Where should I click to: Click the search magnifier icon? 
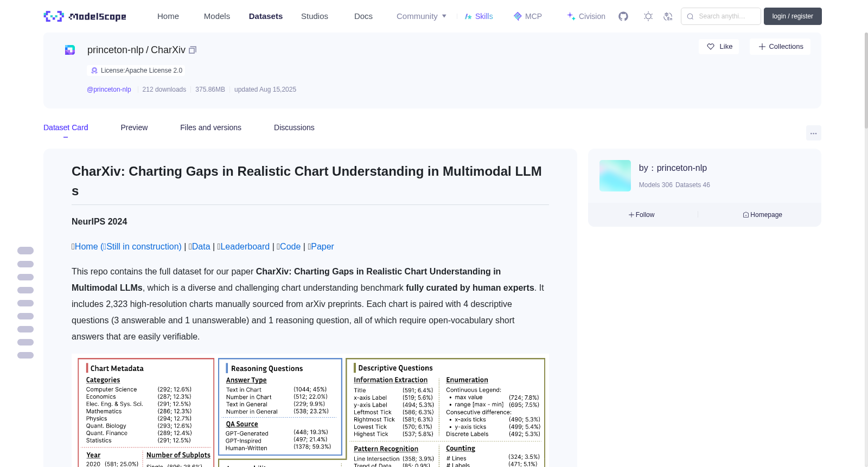coord(690,16)
